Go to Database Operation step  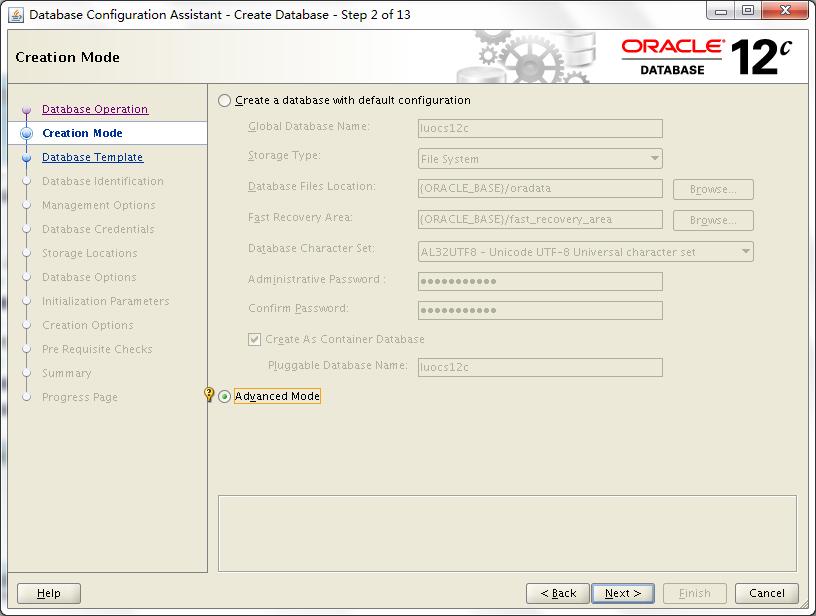(95, 109)
